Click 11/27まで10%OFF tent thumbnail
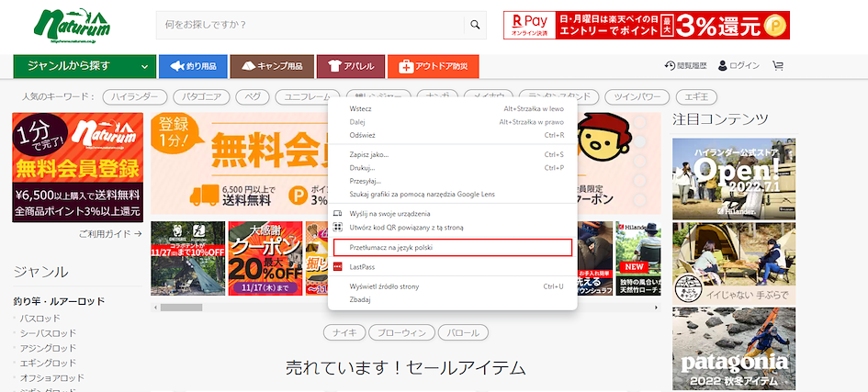 click(187, 259)
